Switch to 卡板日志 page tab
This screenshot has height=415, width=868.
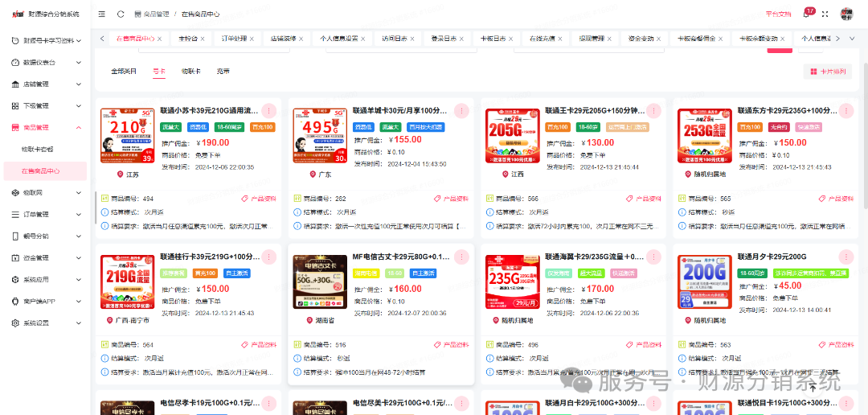coord(493,39)
